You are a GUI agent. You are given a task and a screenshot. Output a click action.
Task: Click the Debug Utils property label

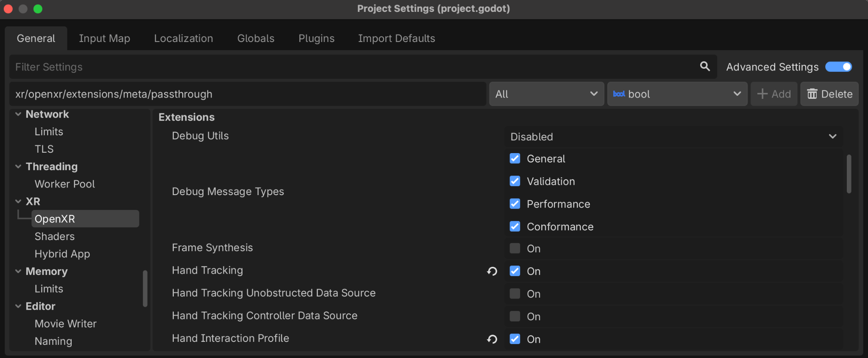(x=200, y=136)
